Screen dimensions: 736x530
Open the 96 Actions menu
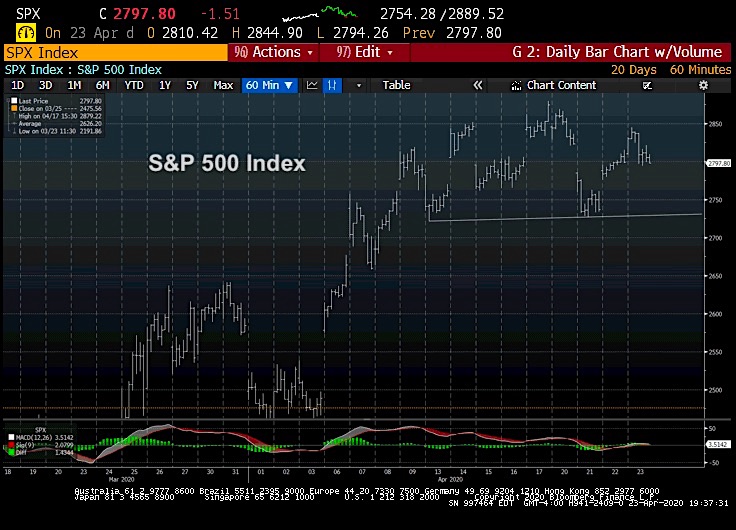(x=273, y=52)
